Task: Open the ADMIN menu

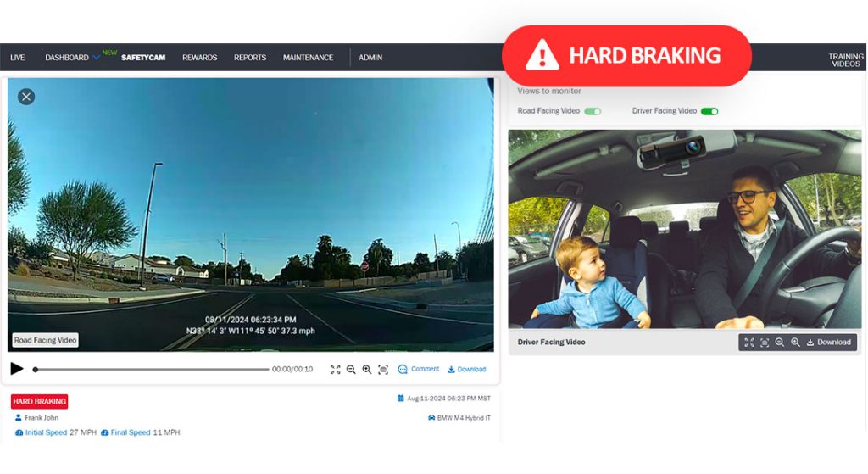Action: 370,58
